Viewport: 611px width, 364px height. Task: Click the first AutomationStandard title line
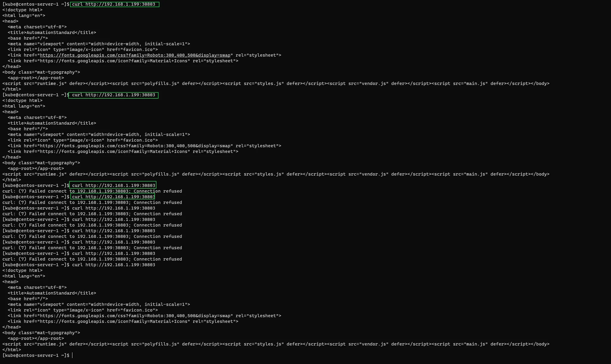[52, 32]
